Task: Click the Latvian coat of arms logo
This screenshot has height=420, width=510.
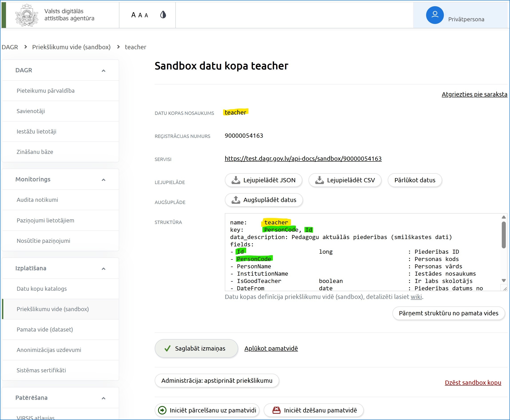Action: (x=27, y=15)
